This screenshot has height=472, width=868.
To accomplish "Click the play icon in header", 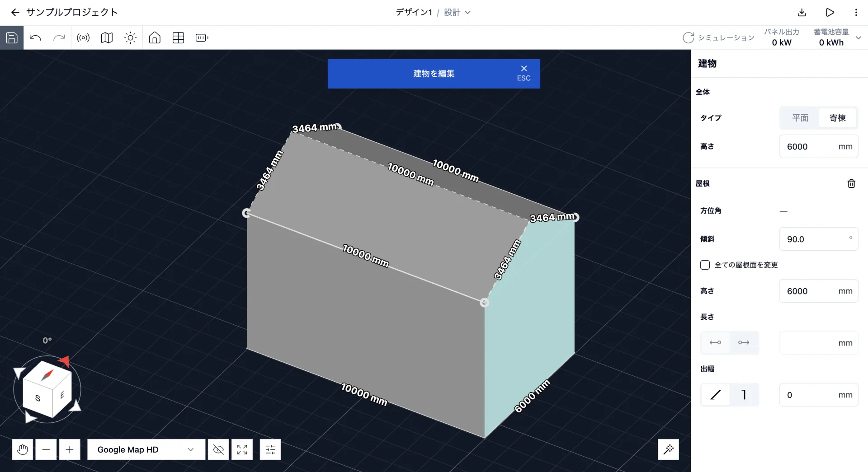I will tap(830, 13).
